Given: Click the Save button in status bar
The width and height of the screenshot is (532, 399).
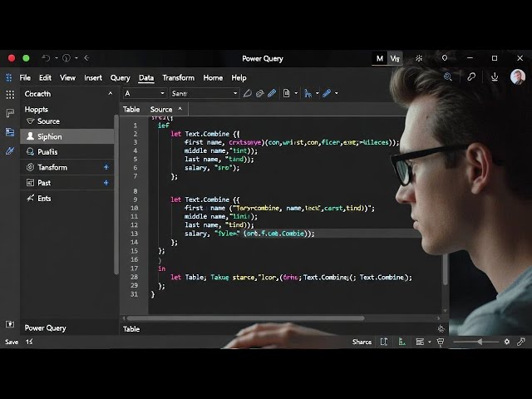Looking at the screenshot, I should (x=12, y=342).
